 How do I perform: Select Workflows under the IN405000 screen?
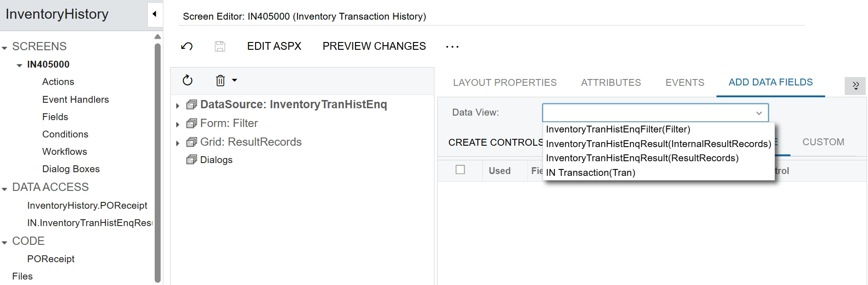coord(64,151)
